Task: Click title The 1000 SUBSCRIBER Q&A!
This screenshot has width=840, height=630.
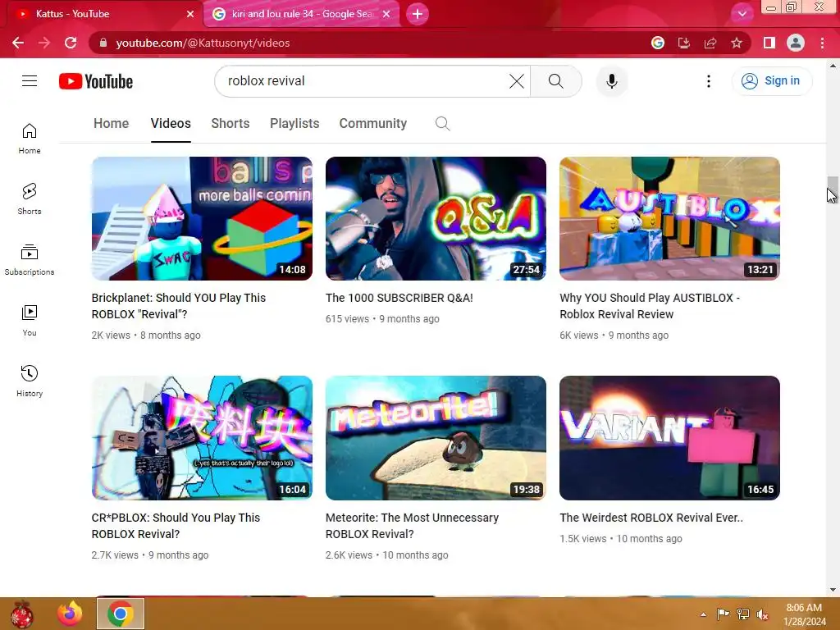Action: pos(399,298)
